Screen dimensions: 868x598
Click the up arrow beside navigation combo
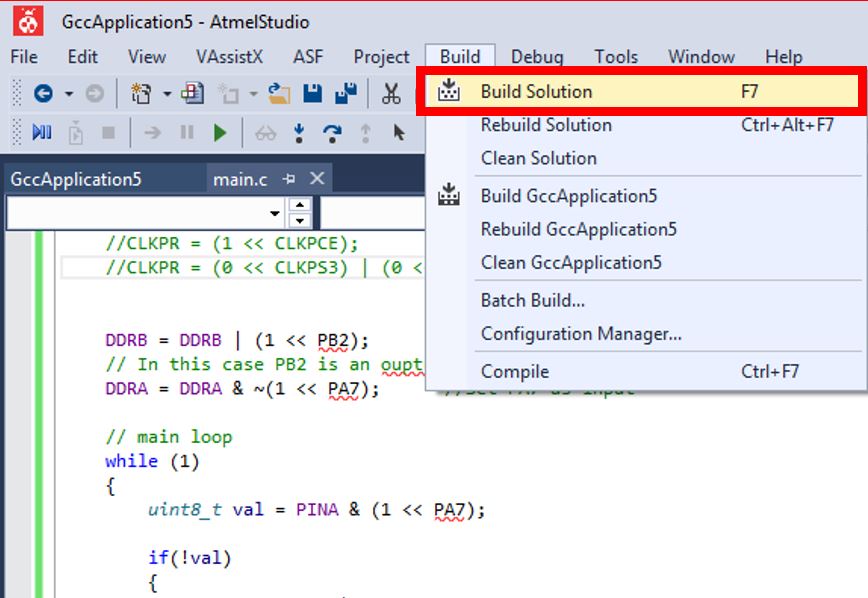(299, 205)
